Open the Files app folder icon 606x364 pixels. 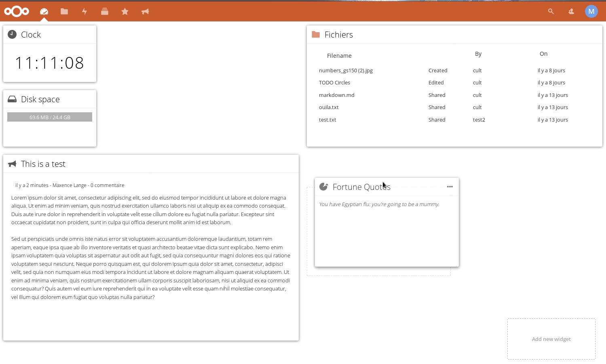click(64, 11)
